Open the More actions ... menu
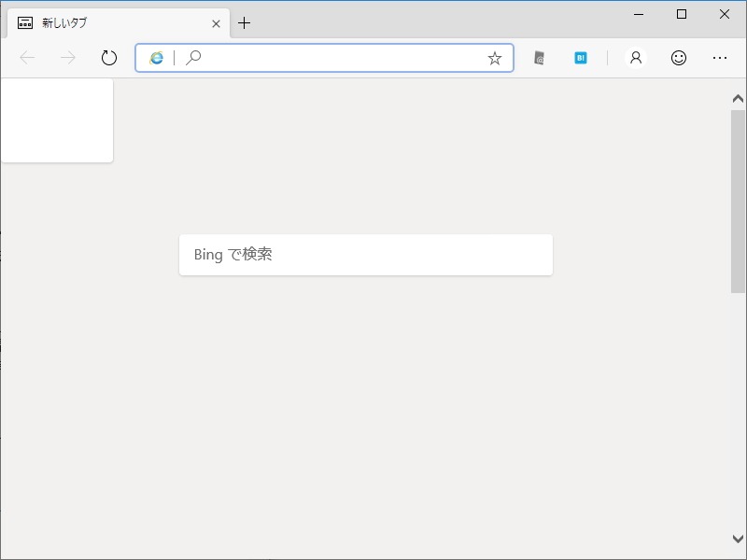This screenshot has height=560, width=747. click(x=720, y=58)
